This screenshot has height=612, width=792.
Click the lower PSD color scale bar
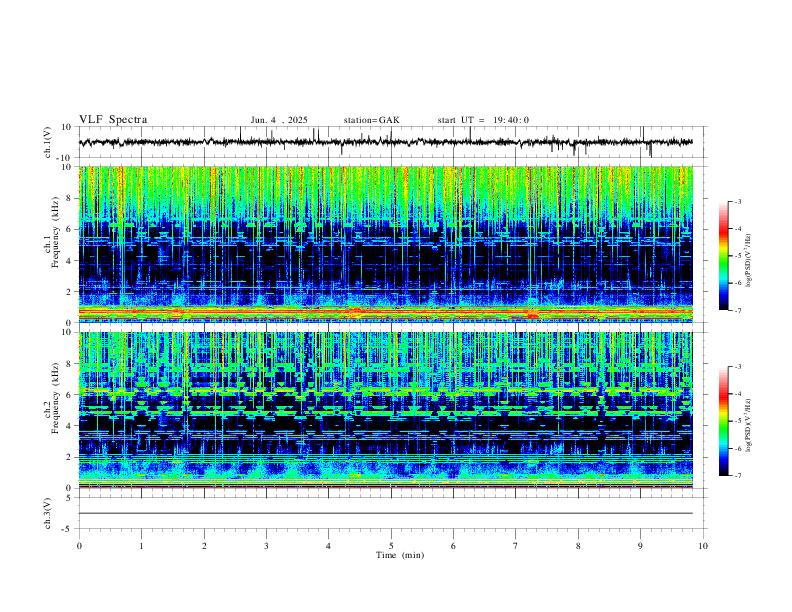723,421
